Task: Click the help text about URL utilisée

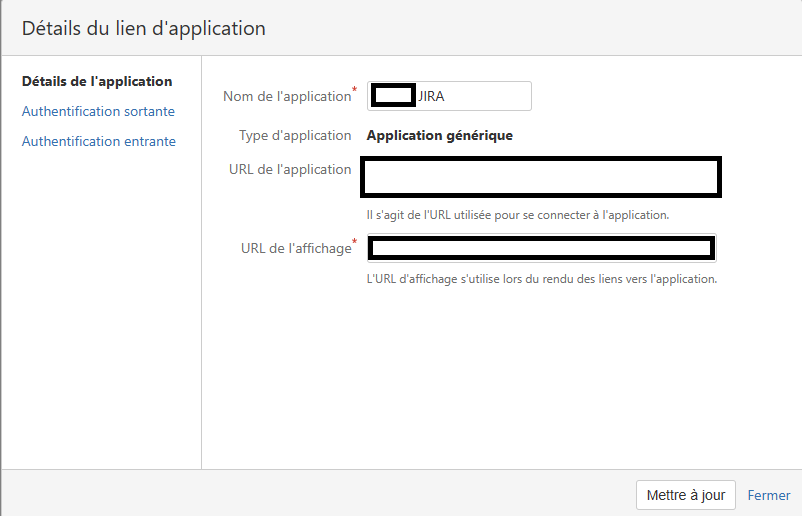Action: click(x=518, y=215)
